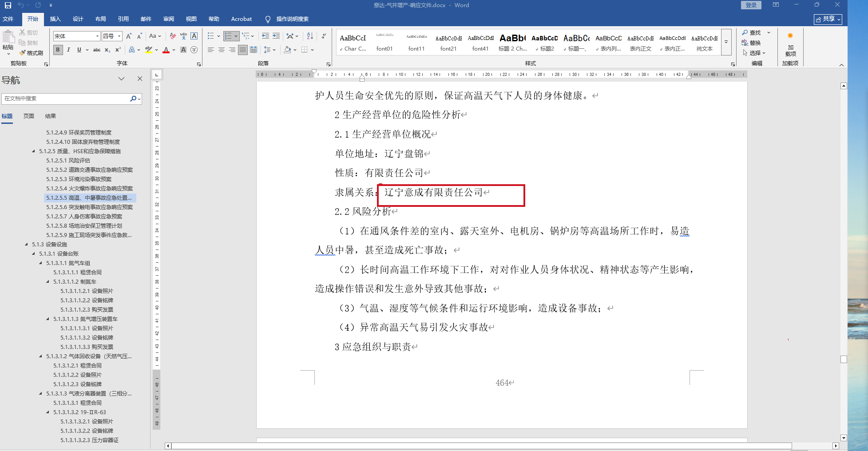Align text to the left
The width and height of the screenshot is (868, 451).
[211, 50]
